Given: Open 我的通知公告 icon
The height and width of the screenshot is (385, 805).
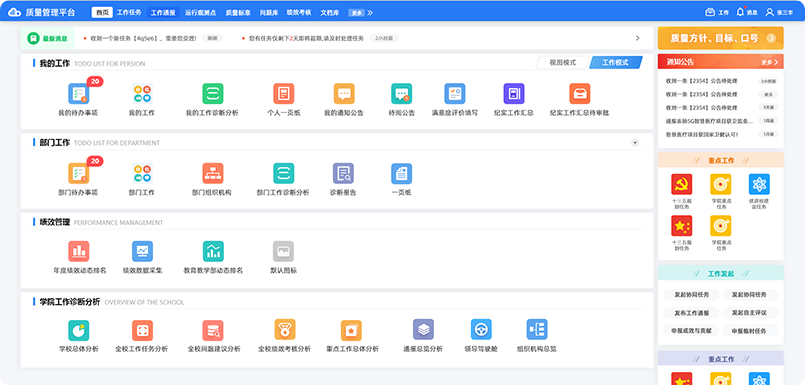Looking at the screenshot, I should coord(344,94).
